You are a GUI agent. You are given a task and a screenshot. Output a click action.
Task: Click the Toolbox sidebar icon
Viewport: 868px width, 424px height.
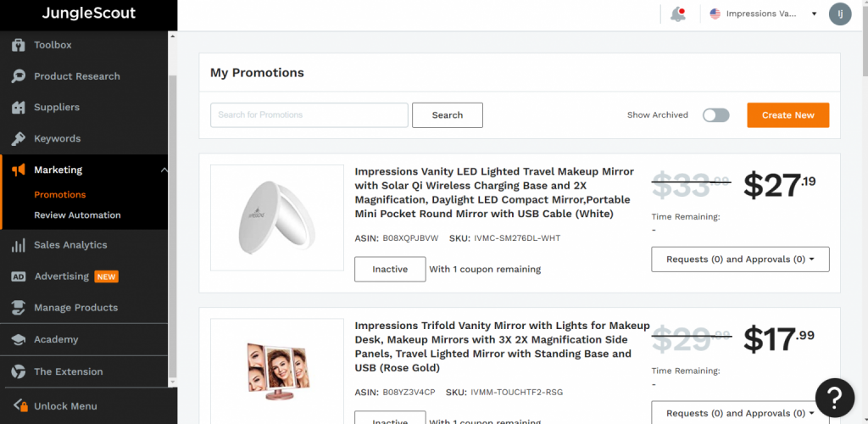18,45
